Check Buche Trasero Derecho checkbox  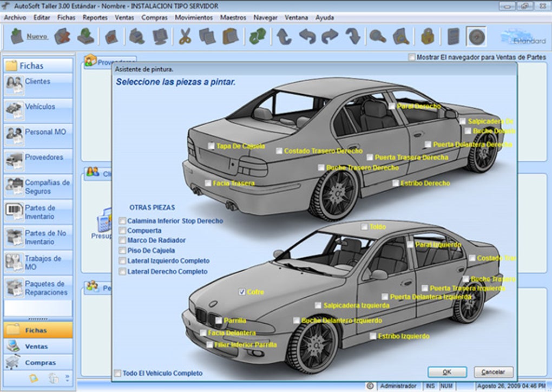tap(321, 168)
